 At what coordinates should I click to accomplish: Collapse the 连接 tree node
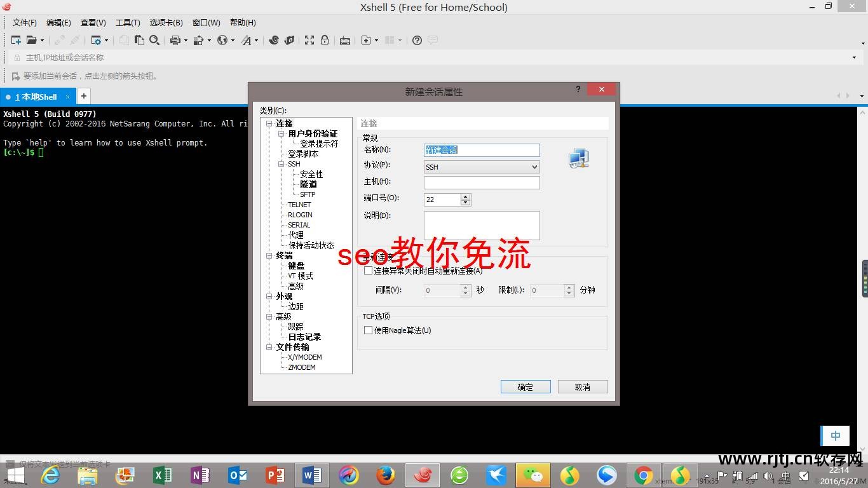[x=269, y=123]
